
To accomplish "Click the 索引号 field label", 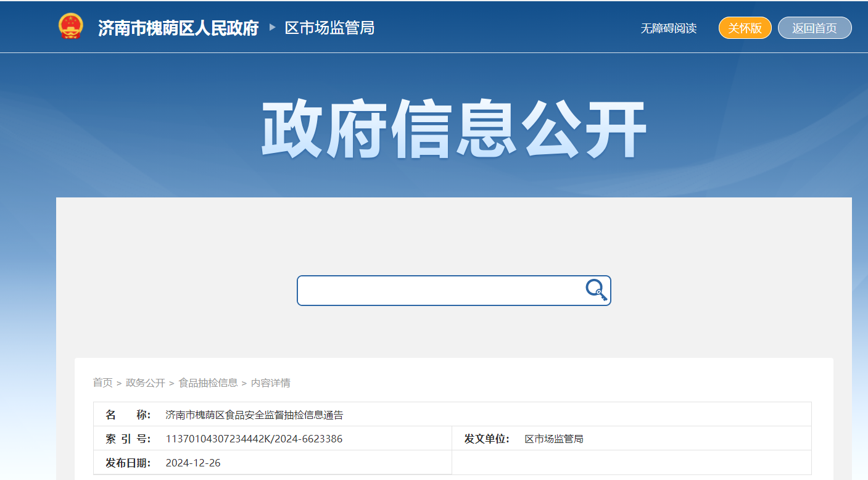I will [128, 439].
